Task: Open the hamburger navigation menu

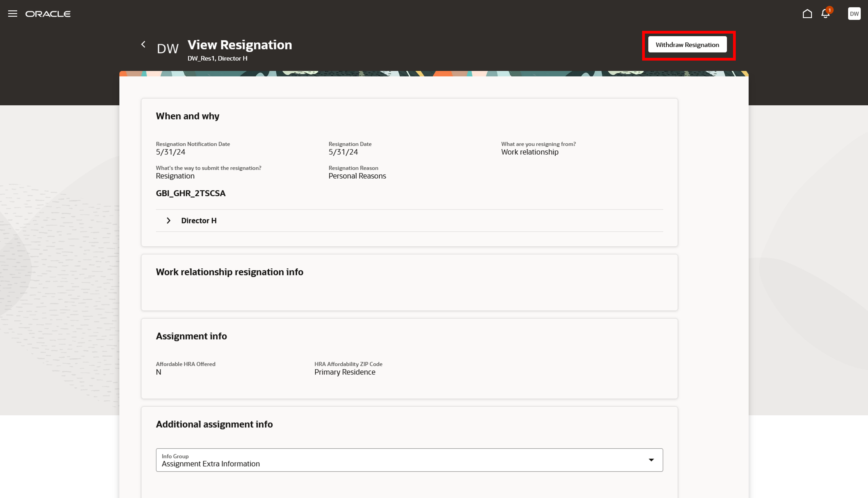Action: click(x=13, y=14)
